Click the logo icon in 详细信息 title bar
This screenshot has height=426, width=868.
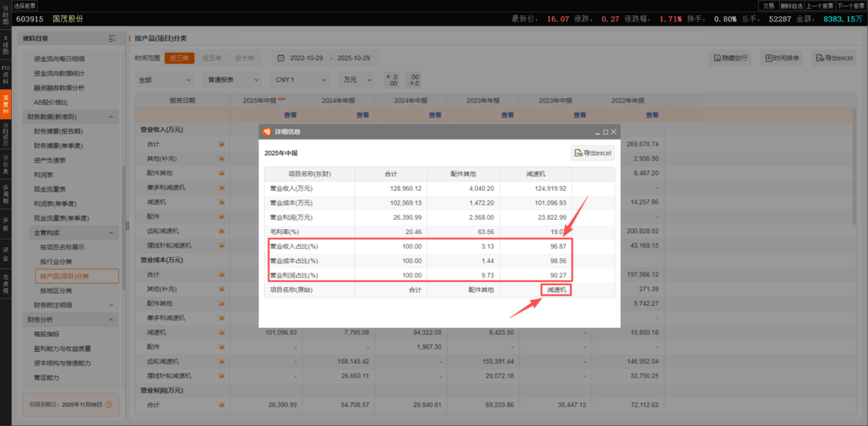pos(267,132)
